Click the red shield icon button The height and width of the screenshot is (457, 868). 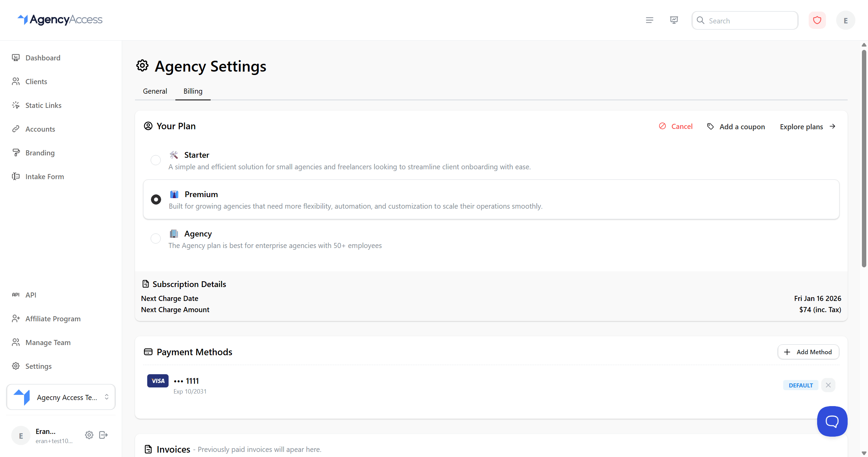pyautogui.click(x=817, y=20)
